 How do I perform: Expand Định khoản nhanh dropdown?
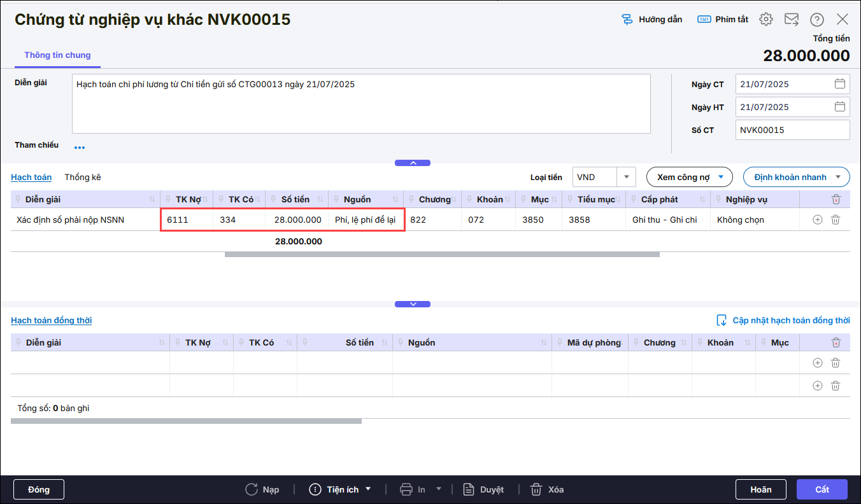[796, 177]
